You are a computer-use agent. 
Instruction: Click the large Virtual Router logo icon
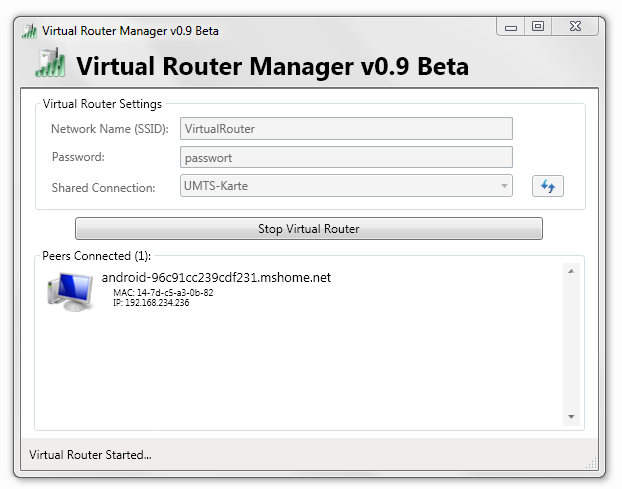[50, 63]
